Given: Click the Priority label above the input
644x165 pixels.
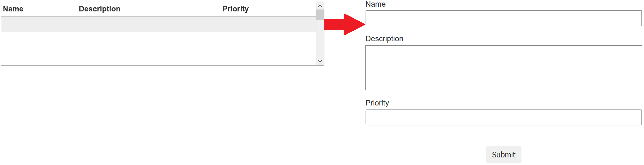Looking at the screenshot, I should coord(377,103).
